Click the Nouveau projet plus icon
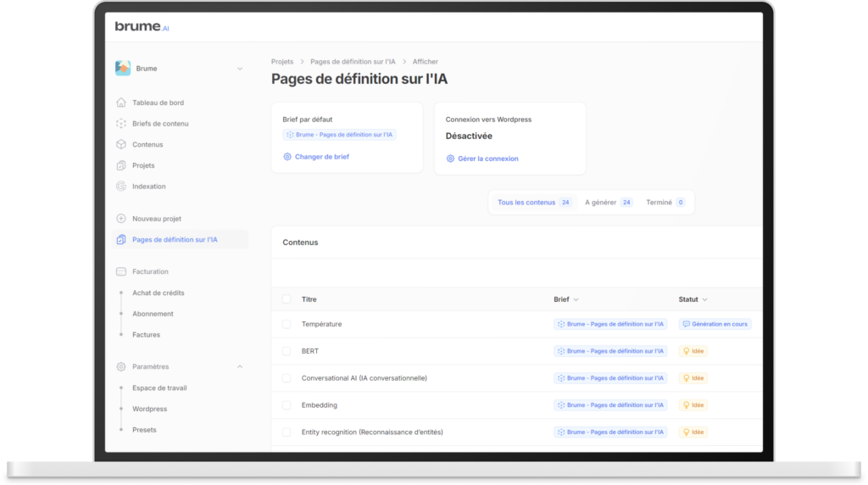The image size is (868, 485). click(121, 219)
